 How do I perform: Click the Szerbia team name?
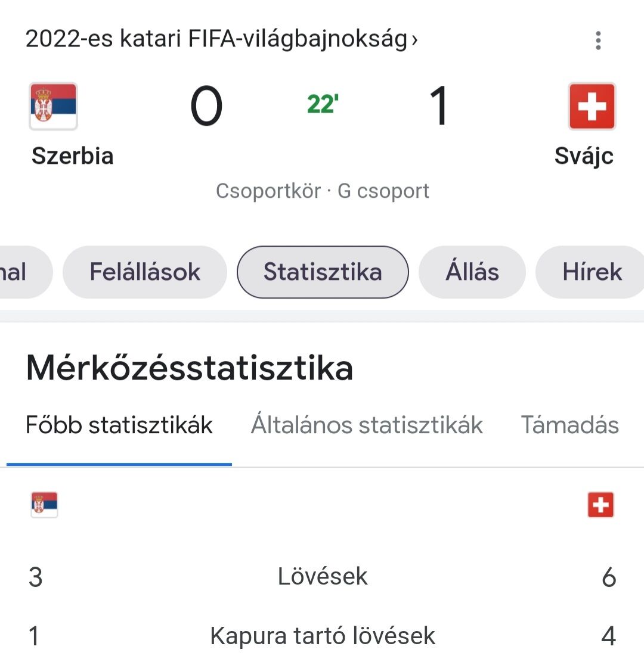pyautogui.click(x=73, y=156)
